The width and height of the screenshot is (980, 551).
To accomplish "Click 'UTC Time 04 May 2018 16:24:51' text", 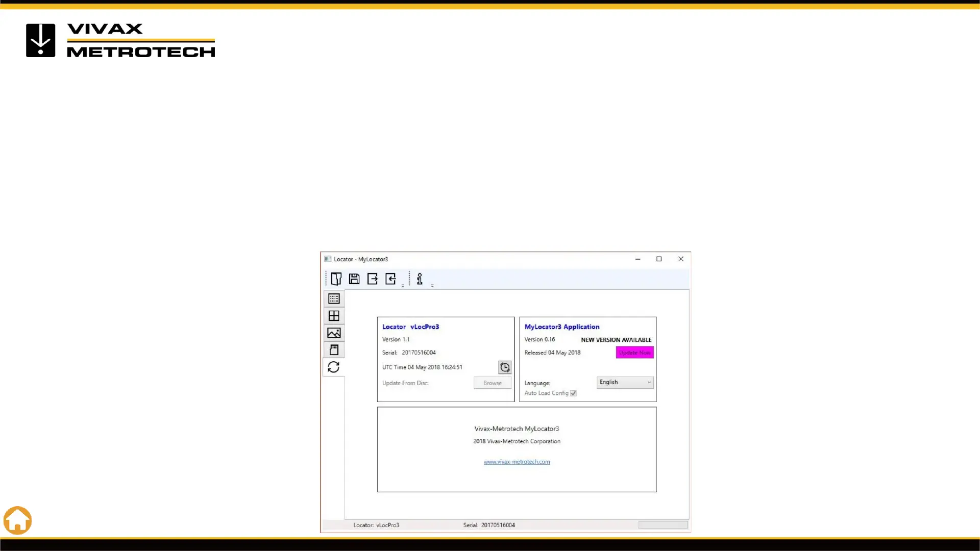I will point(422,367).
